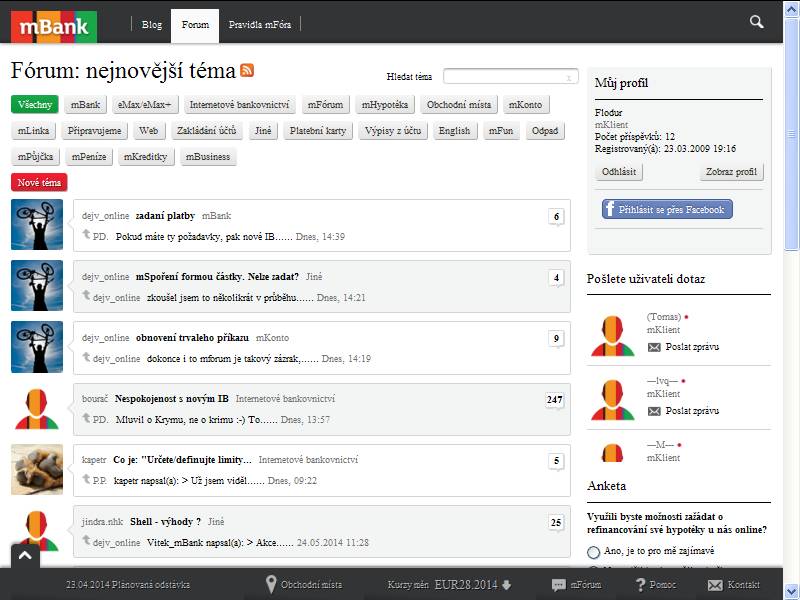
Task: Create a new topic with Nové téma
Action: [39, 182]
